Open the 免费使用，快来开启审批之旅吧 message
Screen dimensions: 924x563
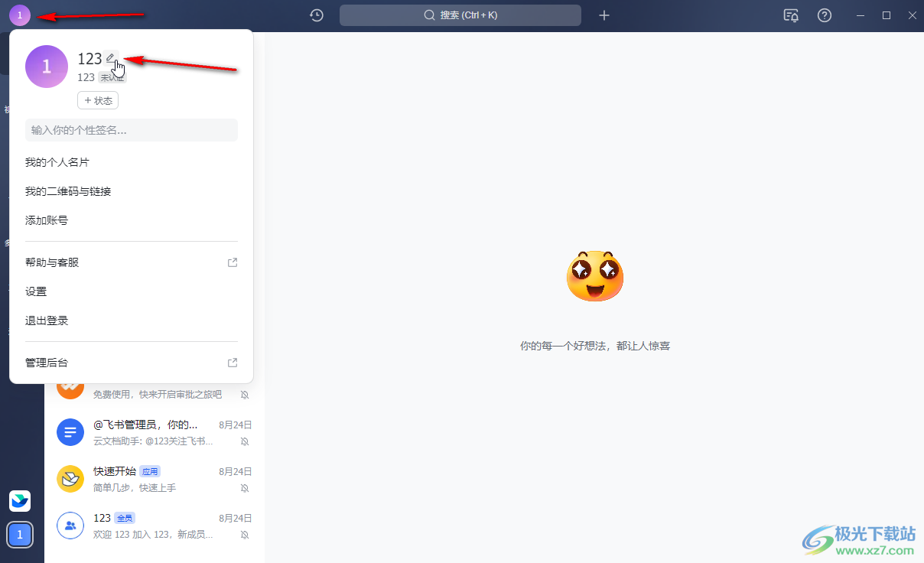pos(158,395)
